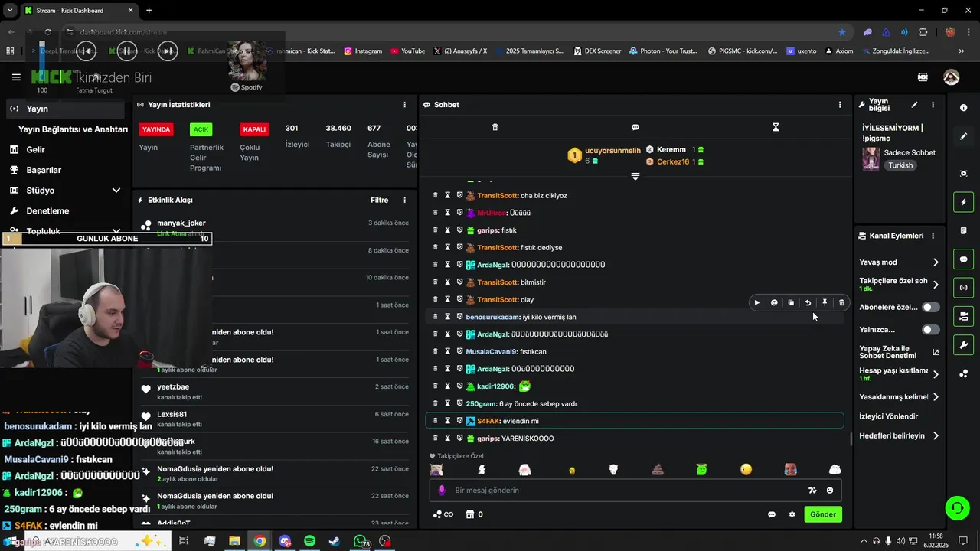Click ucuyorsunmelih in the leaderboard
The image size is (980, 551).
pyautogui.click(x=612, y=151)
